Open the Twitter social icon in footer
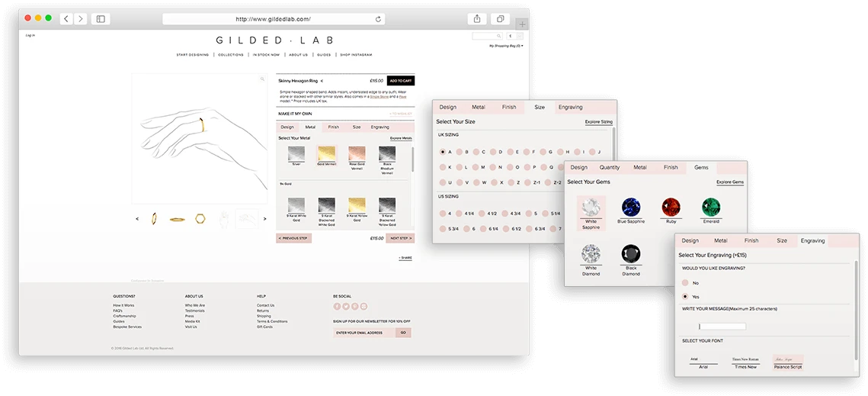Viewport: 868px width, 396px height. click(346, 306)
